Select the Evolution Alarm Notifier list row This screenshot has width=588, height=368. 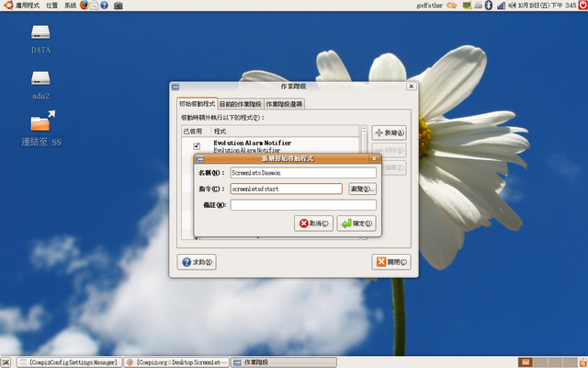pos(270,146)
